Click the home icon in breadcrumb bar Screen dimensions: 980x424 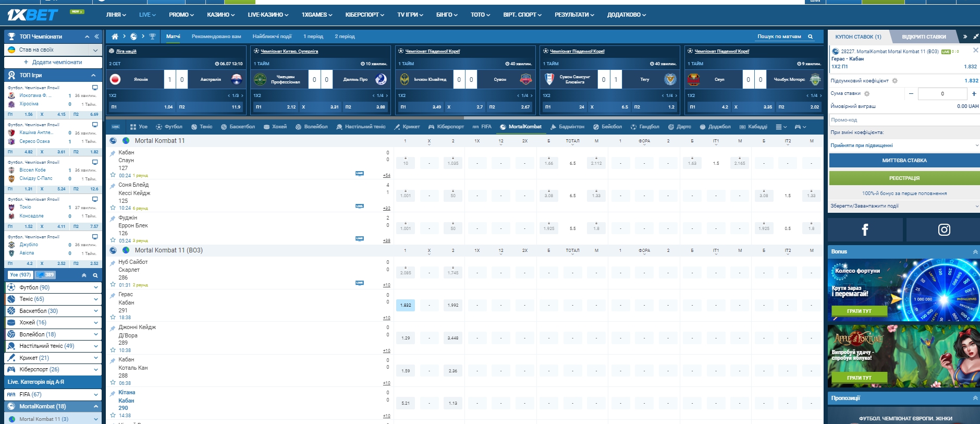115,37
